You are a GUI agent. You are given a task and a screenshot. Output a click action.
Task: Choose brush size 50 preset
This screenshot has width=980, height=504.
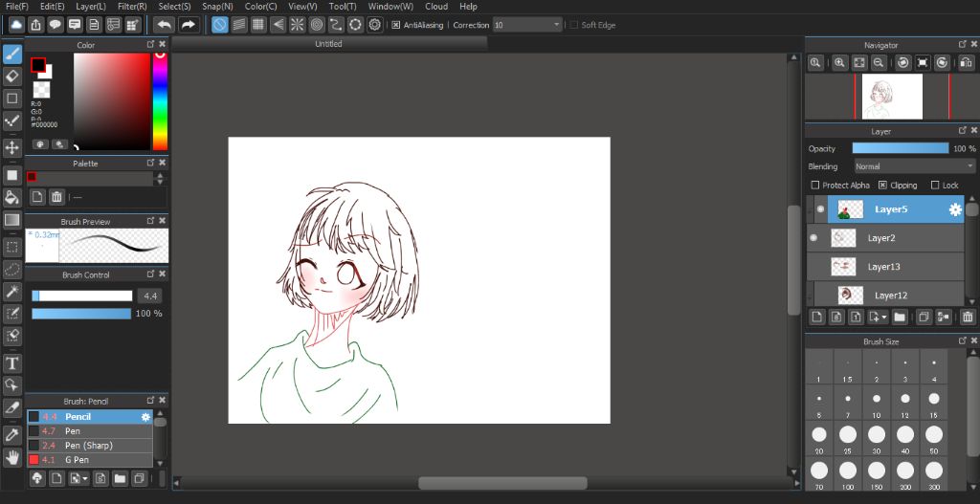coord(934,439)
